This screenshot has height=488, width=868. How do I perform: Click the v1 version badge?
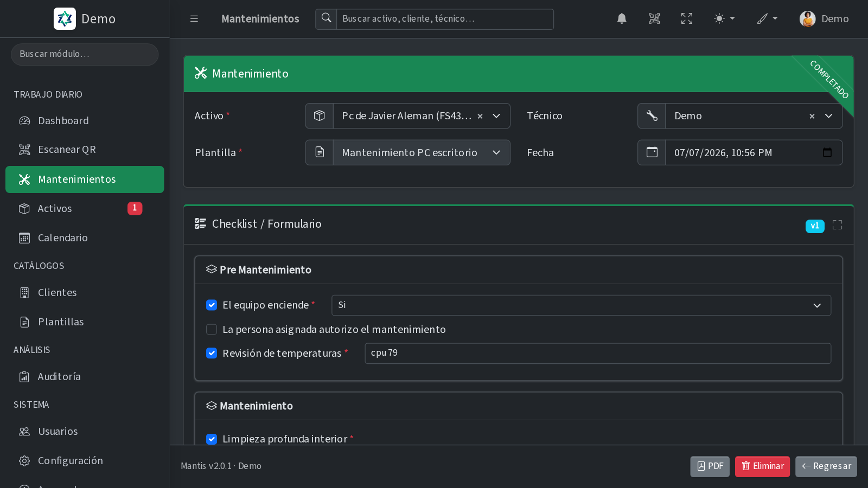point(815,226)
